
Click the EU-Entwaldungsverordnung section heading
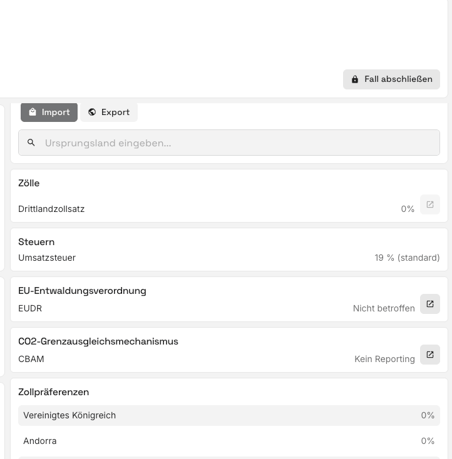click(x=82, y=291)
